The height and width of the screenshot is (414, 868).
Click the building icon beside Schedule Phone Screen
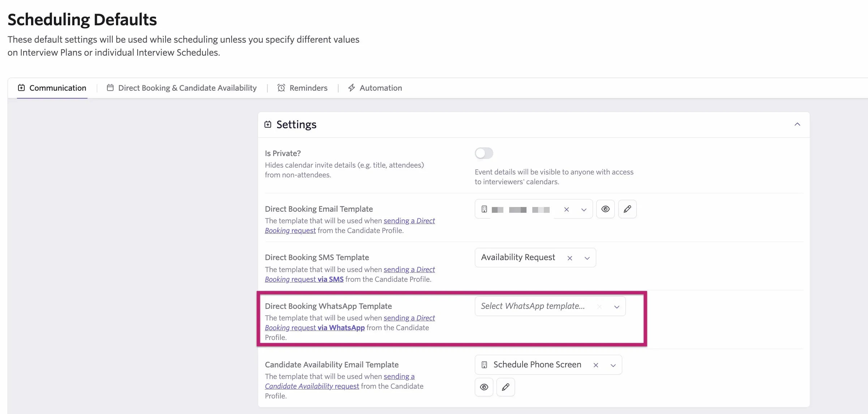[484, 365]
